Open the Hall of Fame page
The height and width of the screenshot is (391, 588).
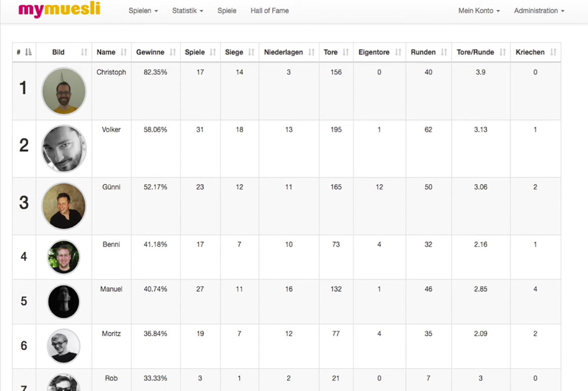(x=270, y=11)
